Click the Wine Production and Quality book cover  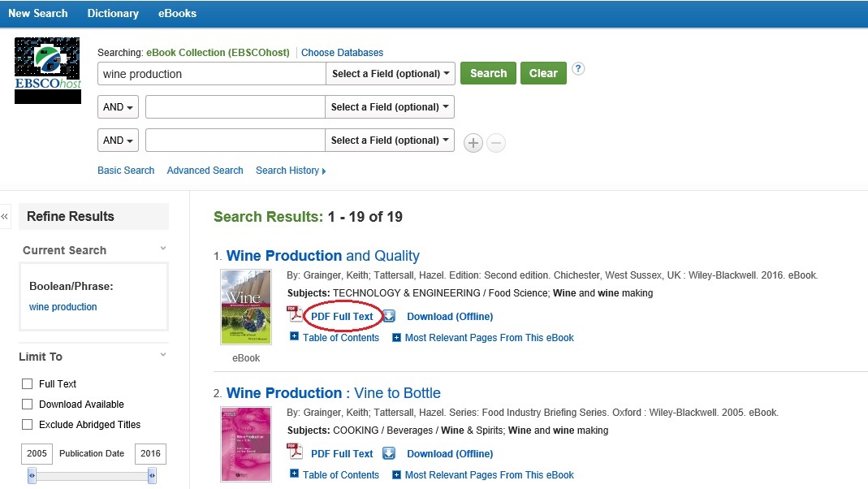coord(246,307)
